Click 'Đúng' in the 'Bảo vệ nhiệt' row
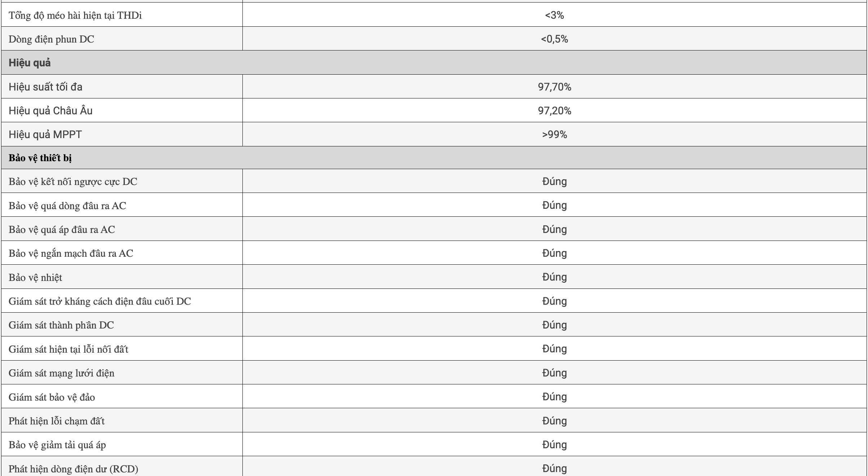Image resolution: width=868 pixels, height=476 pixels. (554, 277)
